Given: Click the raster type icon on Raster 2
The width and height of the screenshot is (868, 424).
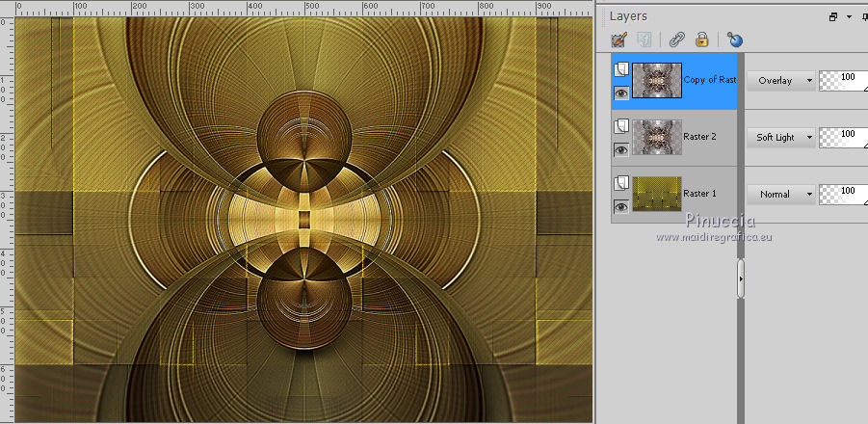Looking at the screenshot, I should coord(621,126).
